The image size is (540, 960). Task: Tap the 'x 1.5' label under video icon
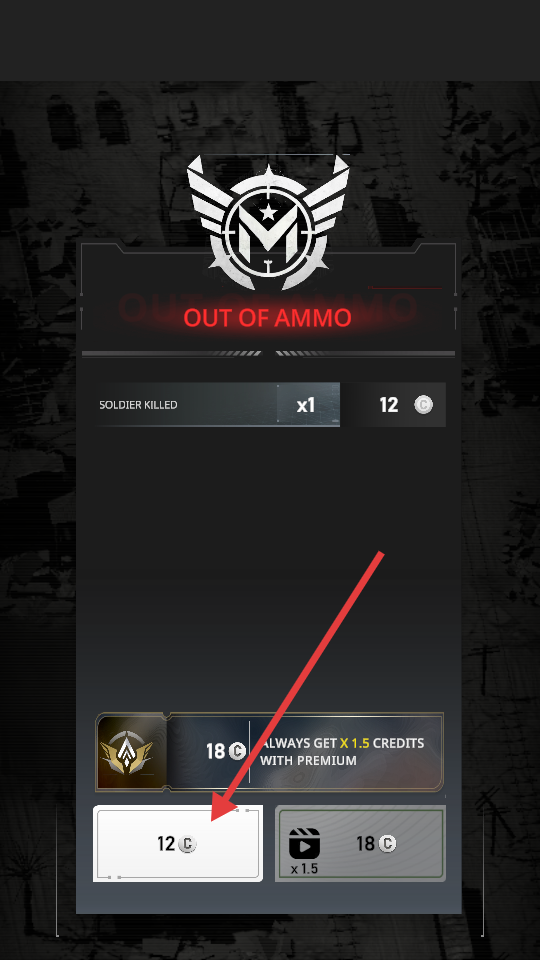point(304,868)
